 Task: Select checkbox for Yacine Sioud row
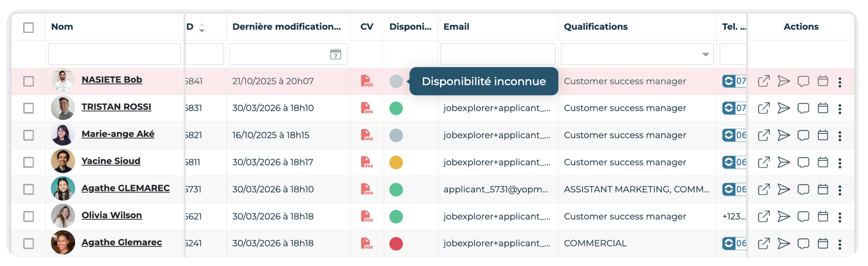(x=28, y=162)
